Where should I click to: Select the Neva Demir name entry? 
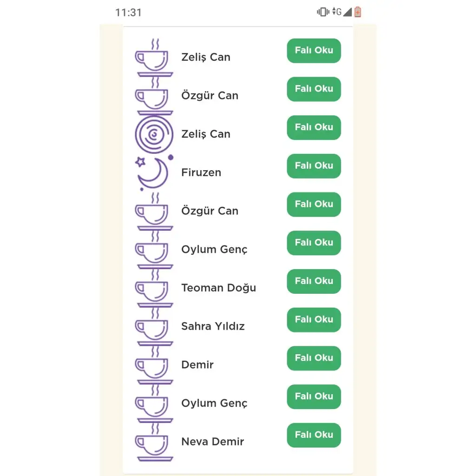212,442
